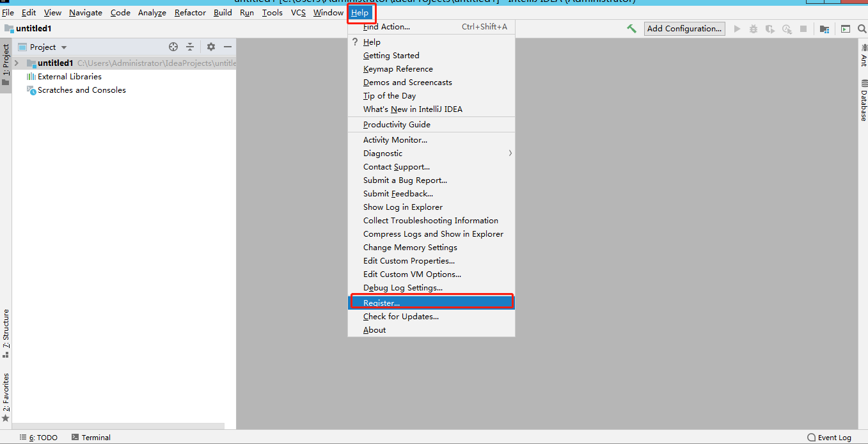Click the question mark icon beside Help entry
This screenshot has width=868, height=444.
click(x=355, y=42)
